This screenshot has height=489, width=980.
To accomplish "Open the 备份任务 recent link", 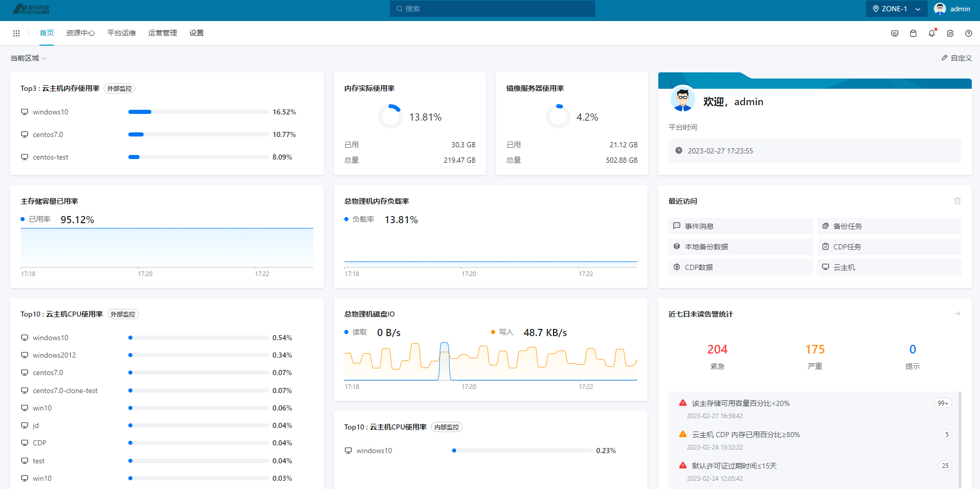I will (889, 226).
